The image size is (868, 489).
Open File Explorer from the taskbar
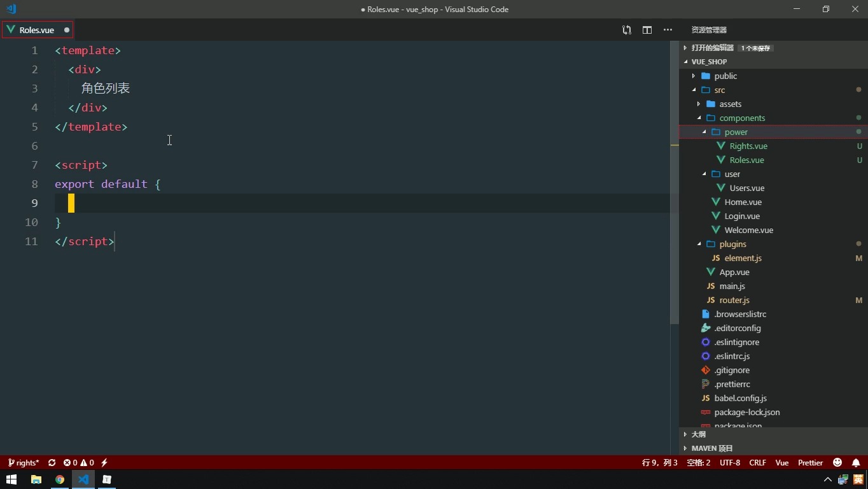36,479
